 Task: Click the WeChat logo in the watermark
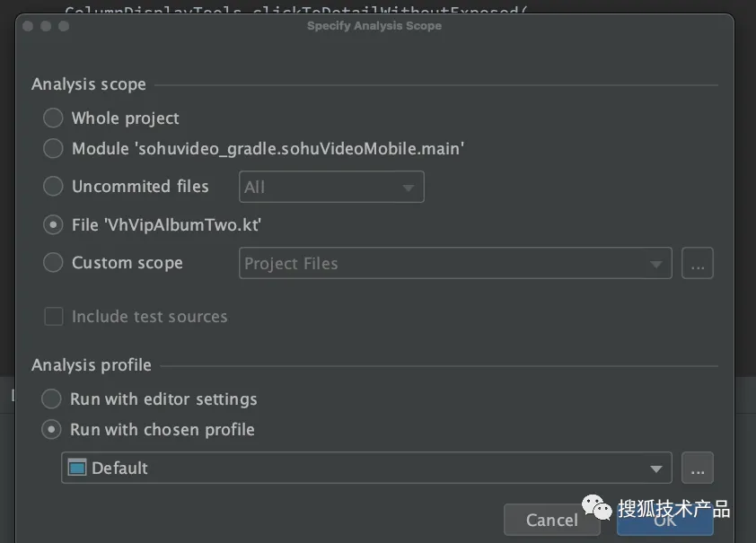tap(595, 509)
